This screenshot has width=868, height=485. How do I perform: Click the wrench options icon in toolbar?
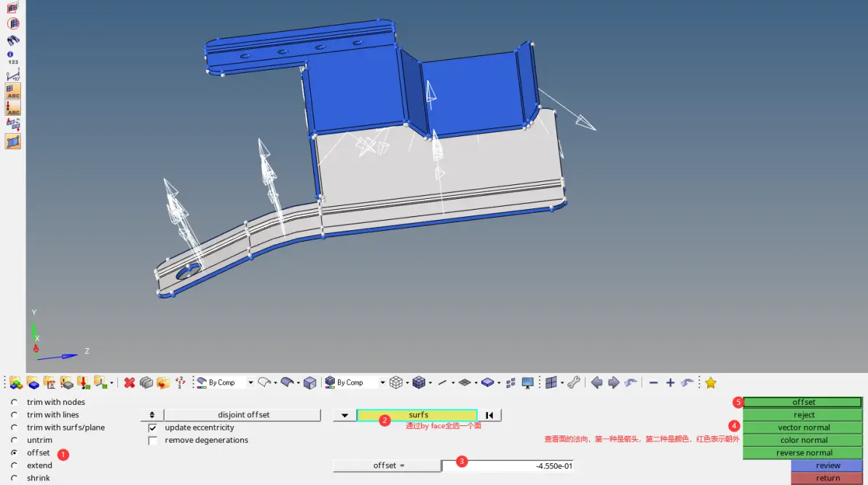574,382
